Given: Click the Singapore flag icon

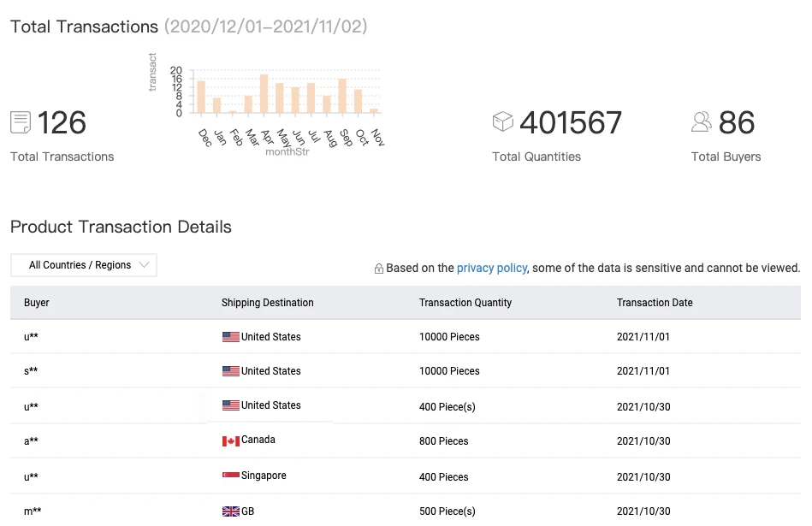Looking at the screenshot, I should [231, 476].
